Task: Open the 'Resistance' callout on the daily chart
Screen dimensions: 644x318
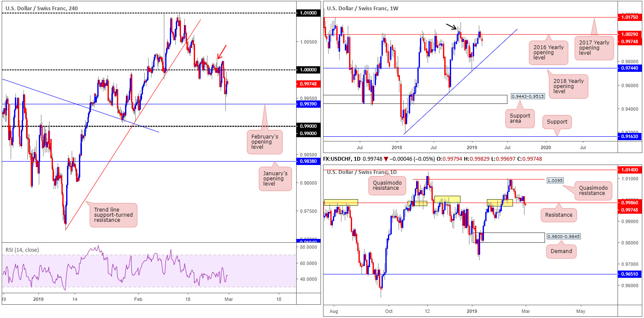Action: pos(559,215)
